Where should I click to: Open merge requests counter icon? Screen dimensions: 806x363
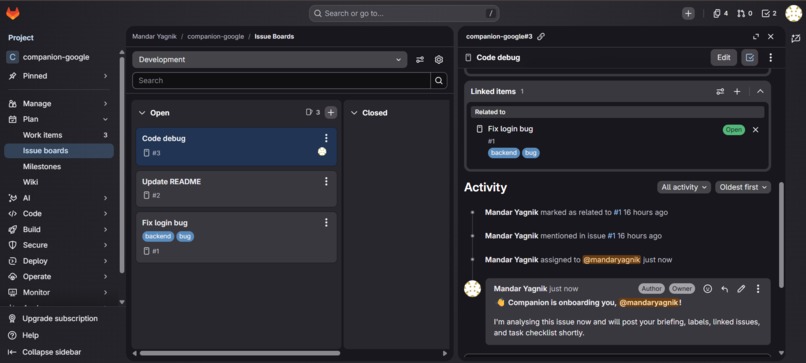click(744, 13)
